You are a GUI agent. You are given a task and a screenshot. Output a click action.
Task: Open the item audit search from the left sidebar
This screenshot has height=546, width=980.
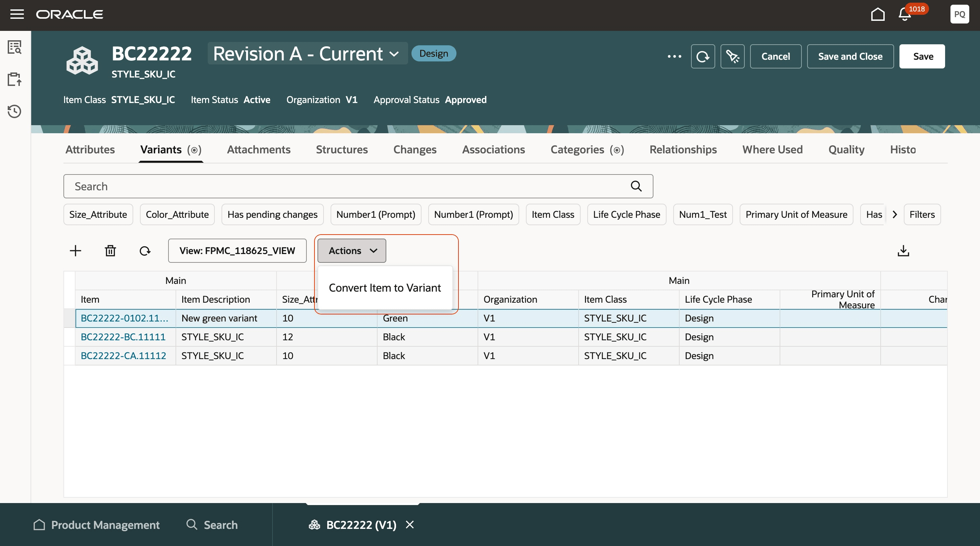click(14, 47)
